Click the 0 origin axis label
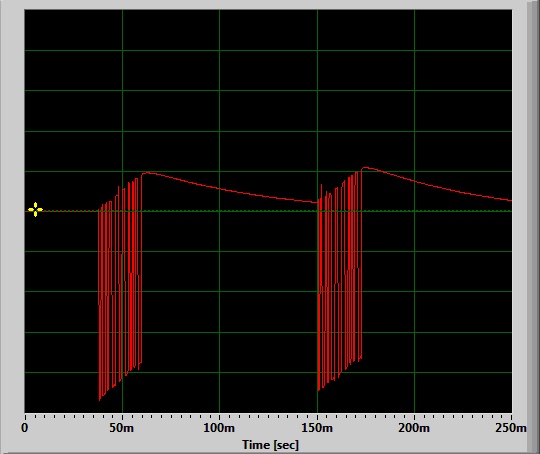This screenshot has height=454, width=540. 25,428
